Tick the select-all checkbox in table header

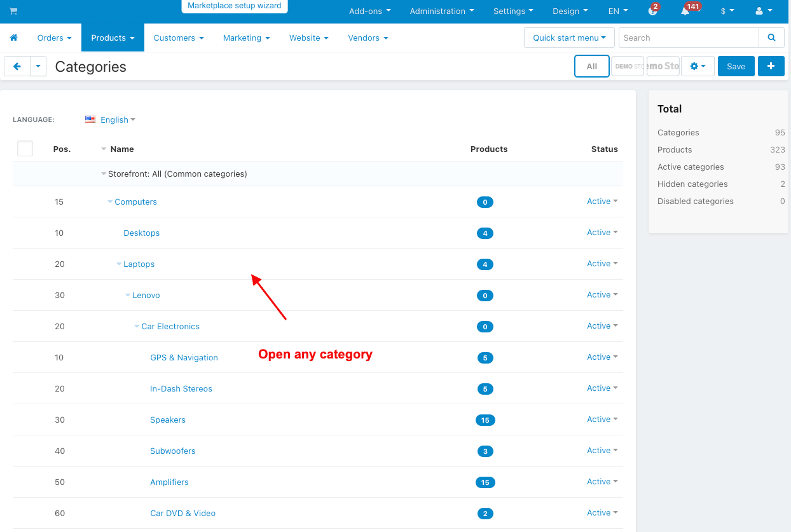click(x=25, y=149)
